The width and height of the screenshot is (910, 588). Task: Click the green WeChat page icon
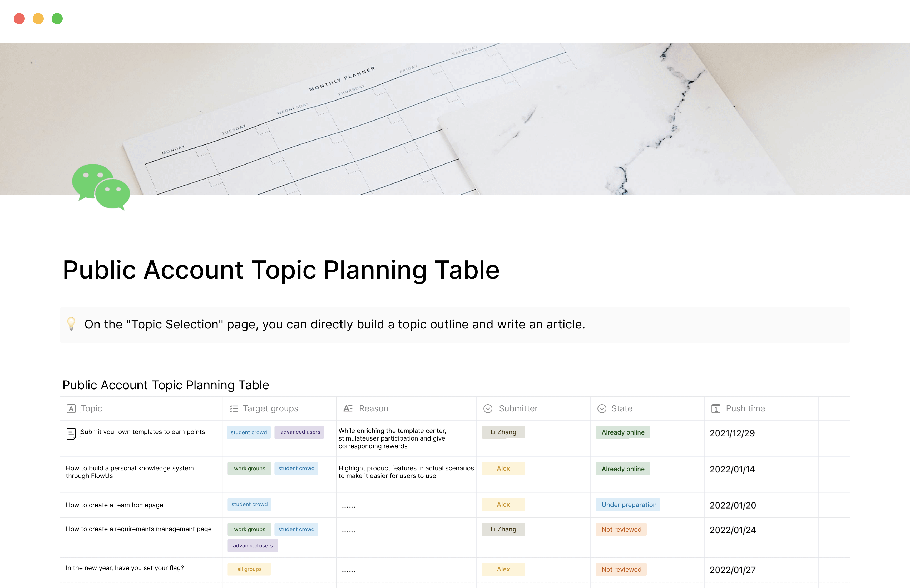[x=101, y=186]
